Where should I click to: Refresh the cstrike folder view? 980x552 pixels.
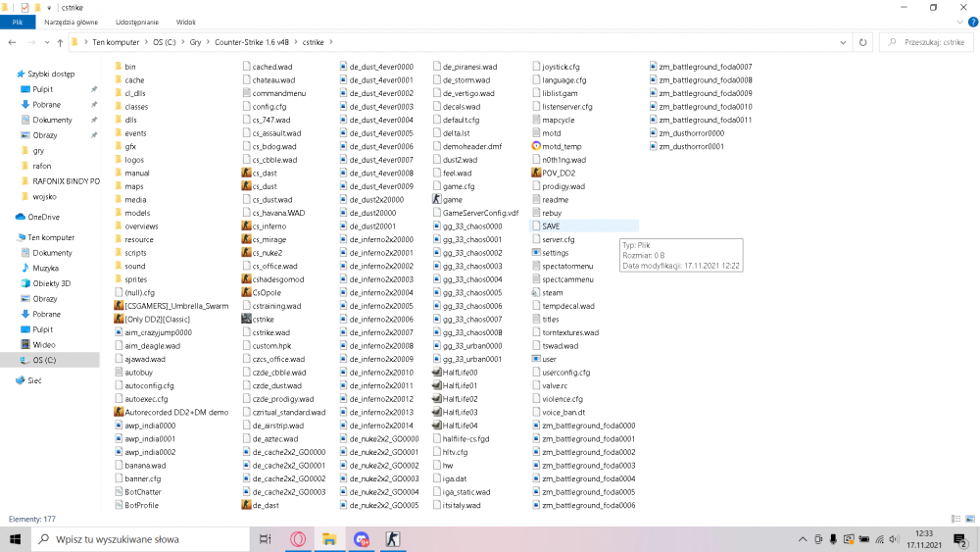862,42
